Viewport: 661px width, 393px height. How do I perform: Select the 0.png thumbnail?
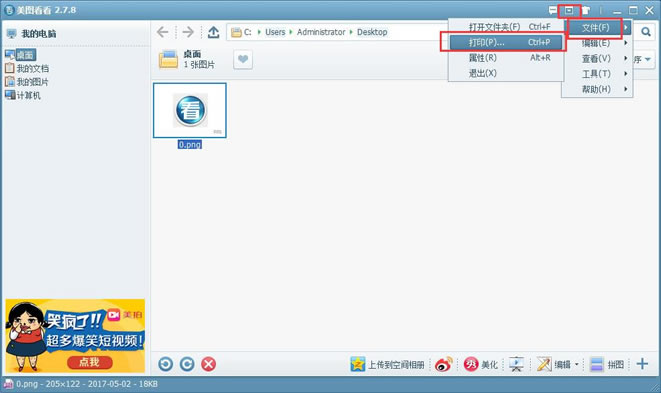(190, 110)
